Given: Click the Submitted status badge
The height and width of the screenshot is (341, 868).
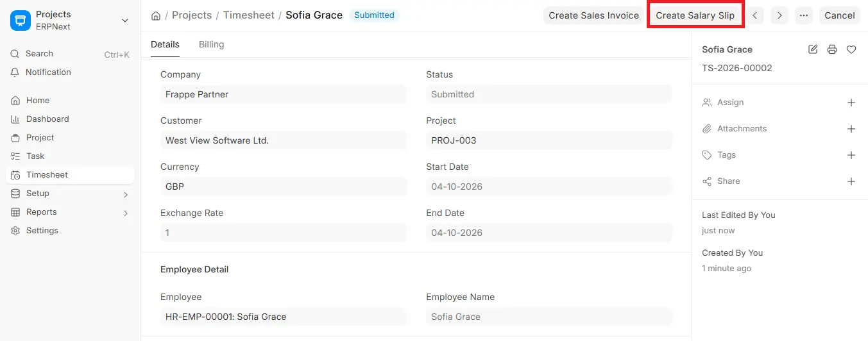Looking at the screenshot, I should (374, 15).
